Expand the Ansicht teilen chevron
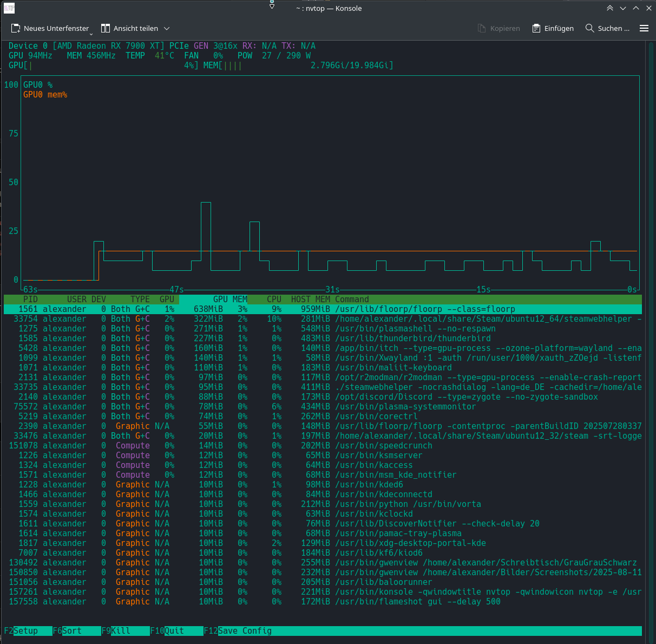The width and height of the screenshot is (656, 644). point(167,28)
